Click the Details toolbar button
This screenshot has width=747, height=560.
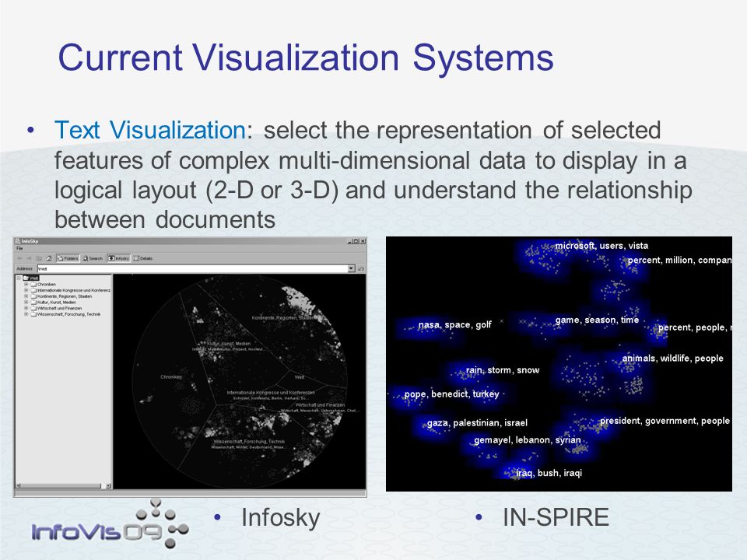pos(143,258)
